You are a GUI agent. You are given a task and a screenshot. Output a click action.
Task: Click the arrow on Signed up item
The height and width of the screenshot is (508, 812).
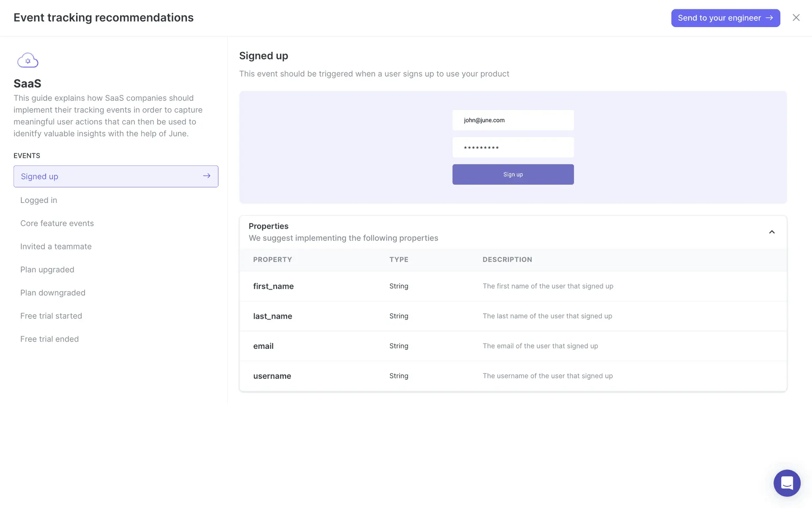pos(206,176)
